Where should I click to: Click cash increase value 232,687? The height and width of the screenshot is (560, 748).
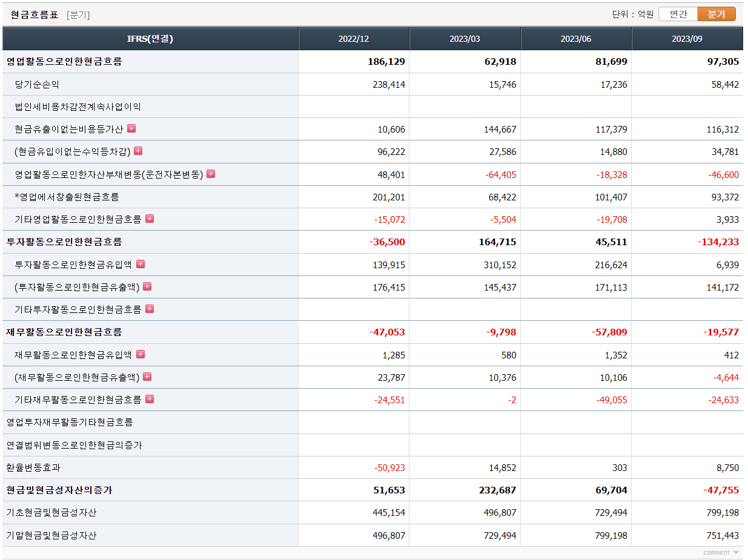[498, 490]
